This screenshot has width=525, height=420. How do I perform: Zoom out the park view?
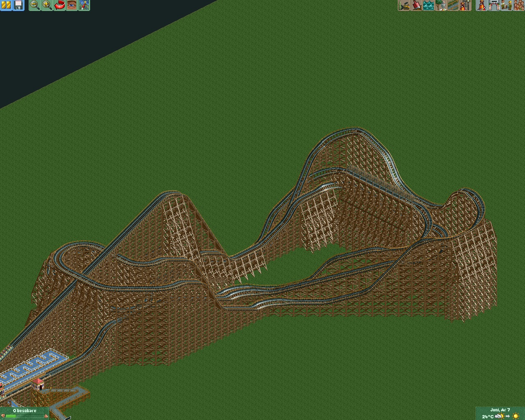[x=35, y=5]
